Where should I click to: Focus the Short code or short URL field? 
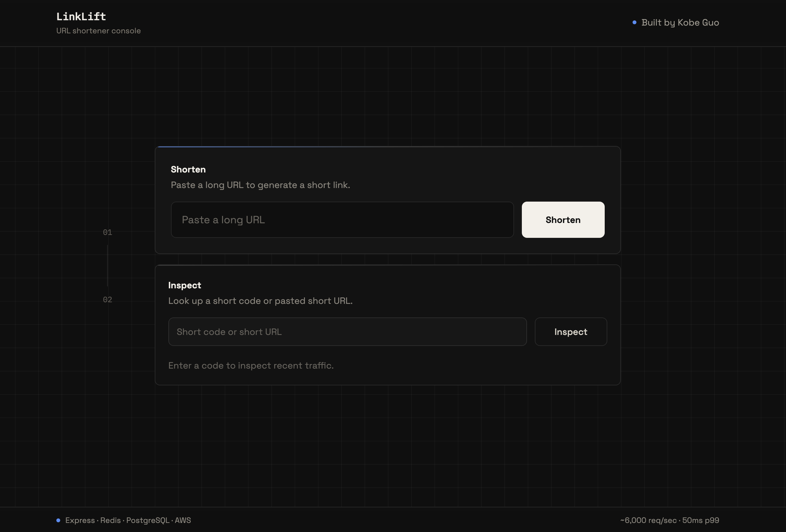click(347, 332)
